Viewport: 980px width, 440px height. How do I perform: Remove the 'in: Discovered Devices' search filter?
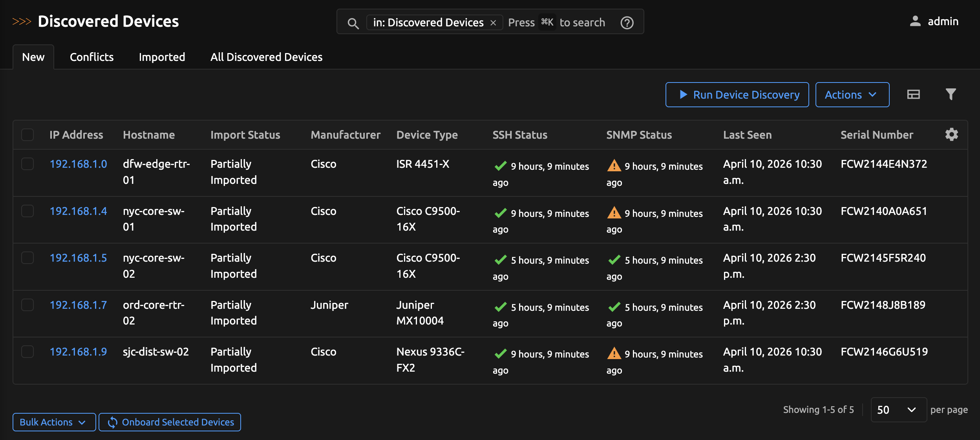[x=493, y=23]
